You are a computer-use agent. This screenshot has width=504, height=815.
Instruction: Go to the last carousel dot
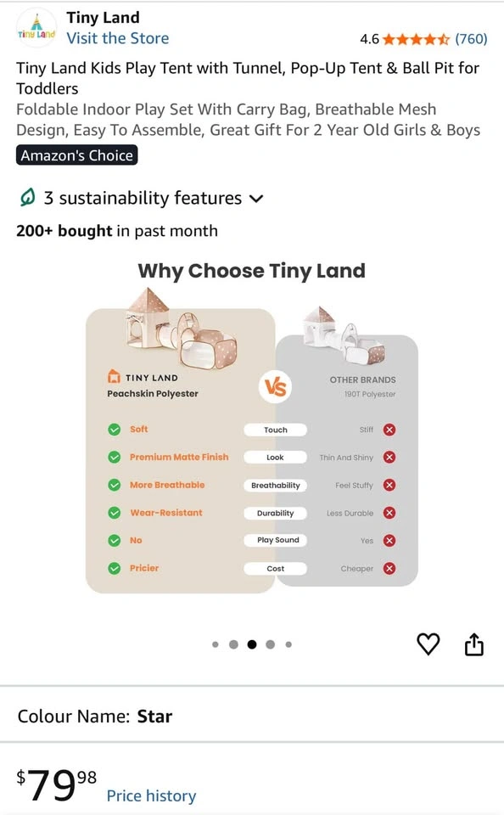click(288, 644)
